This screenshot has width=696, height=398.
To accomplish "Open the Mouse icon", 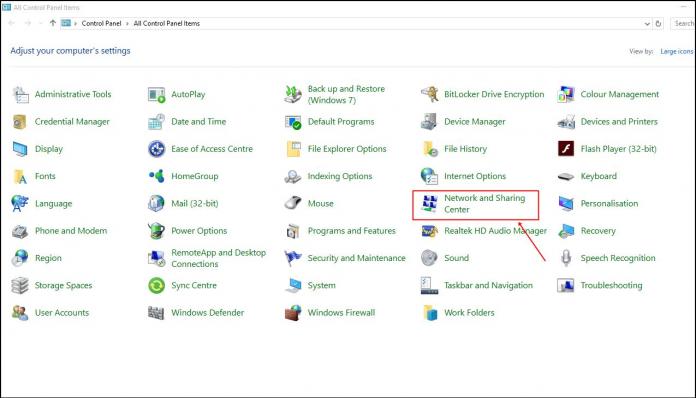I will (293, 203).
